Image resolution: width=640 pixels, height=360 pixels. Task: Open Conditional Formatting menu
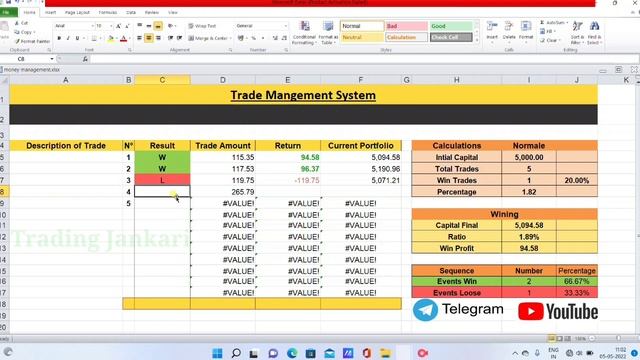pos(304,33)
